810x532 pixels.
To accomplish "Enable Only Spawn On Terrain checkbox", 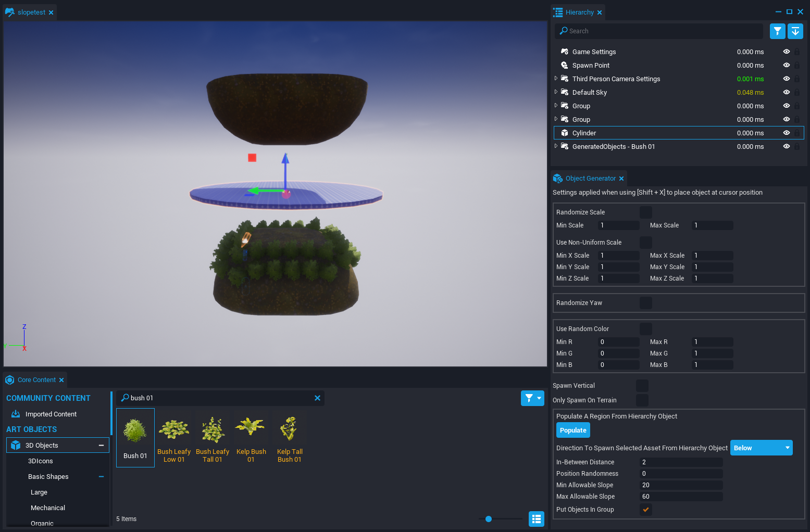I will pyautogui.click(x=642, y=400).
